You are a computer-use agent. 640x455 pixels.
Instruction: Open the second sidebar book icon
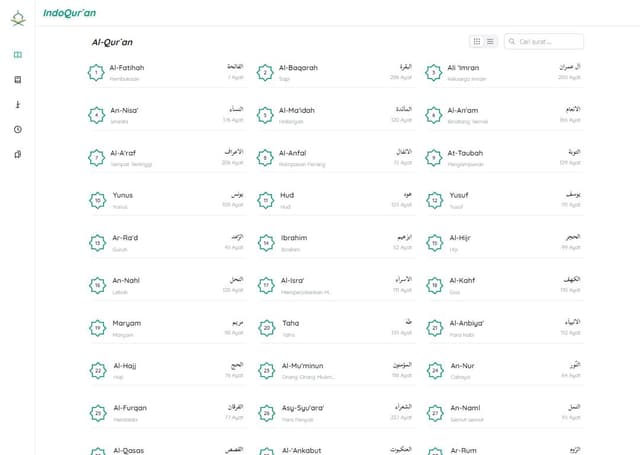click(18, 80)
